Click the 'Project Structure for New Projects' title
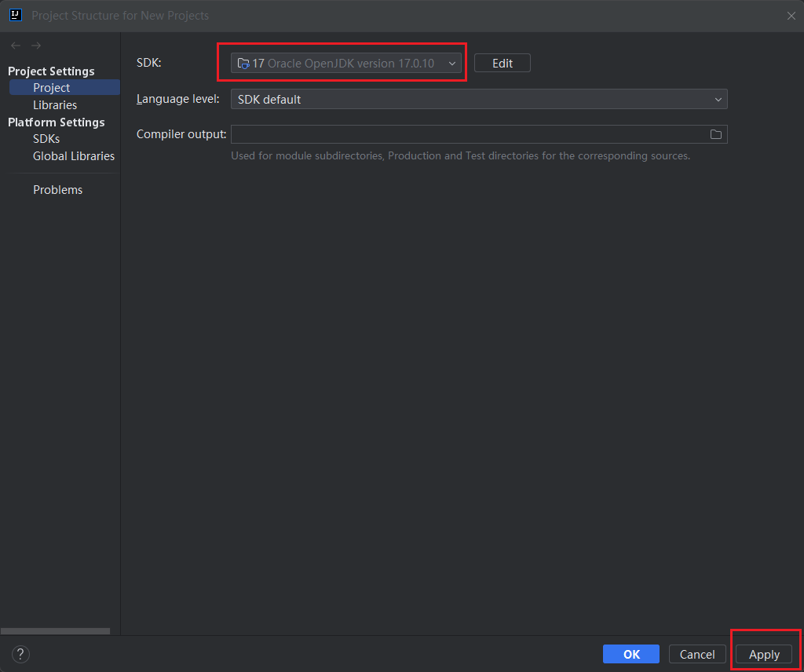The width and height of the screenshot is (804, 672). coord(120,16)
